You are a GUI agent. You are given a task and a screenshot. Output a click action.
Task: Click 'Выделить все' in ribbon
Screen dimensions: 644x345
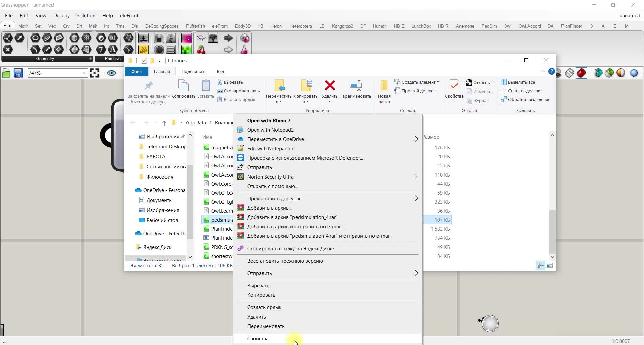(518, 82)
